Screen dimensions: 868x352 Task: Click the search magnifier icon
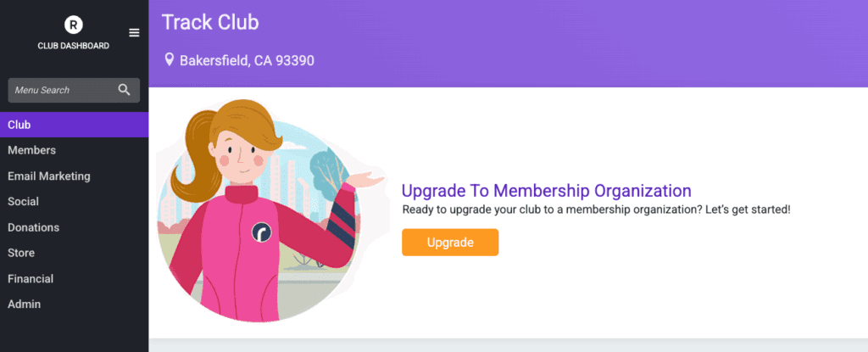coord(125,89)
